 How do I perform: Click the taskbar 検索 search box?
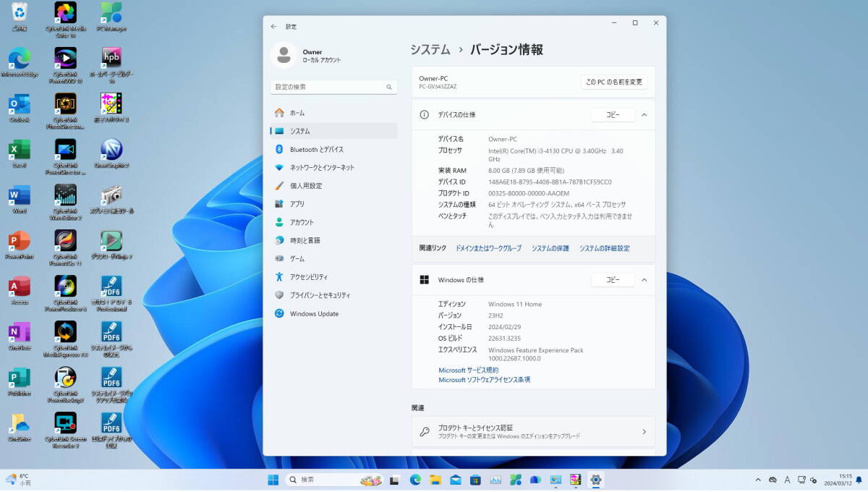[334, 480]
